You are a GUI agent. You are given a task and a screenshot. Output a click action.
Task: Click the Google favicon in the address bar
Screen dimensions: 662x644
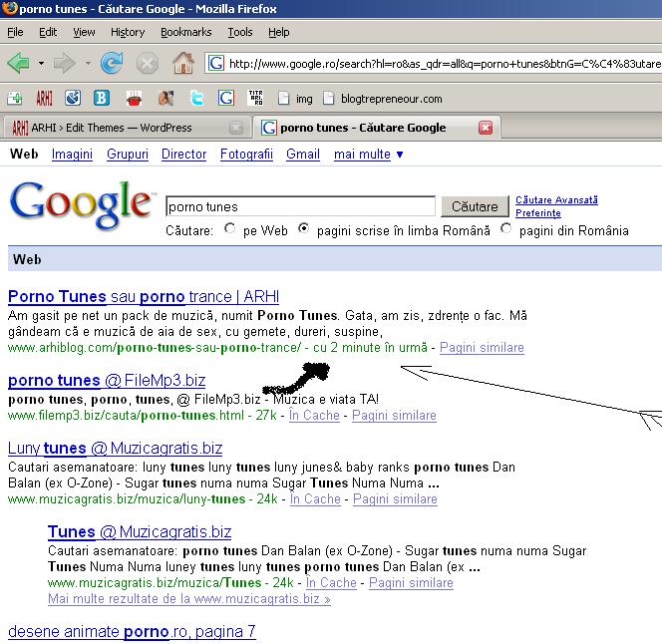click(x=216, y=64)
